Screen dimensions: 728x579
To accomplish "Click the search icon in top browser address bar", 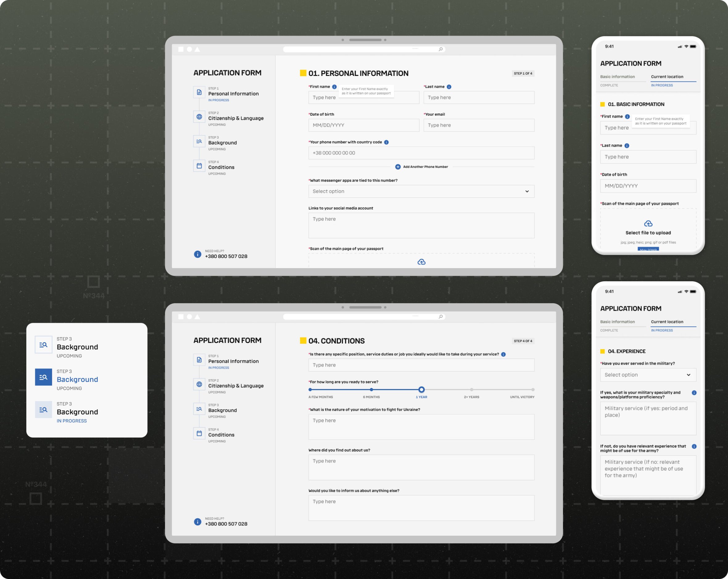I will point(440,49).
